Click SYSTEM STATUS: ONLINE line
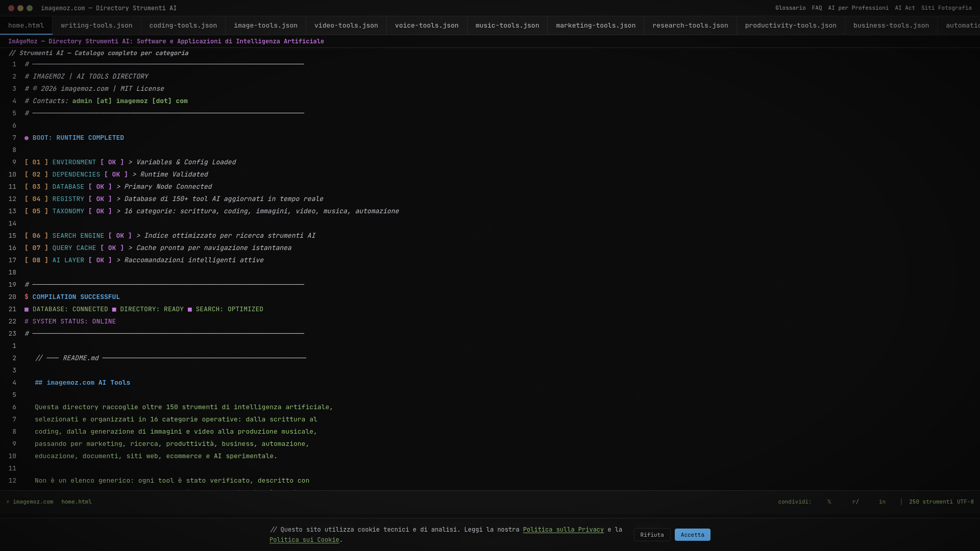The width and height of the screenshot is (980, 551). pos(70,321)
